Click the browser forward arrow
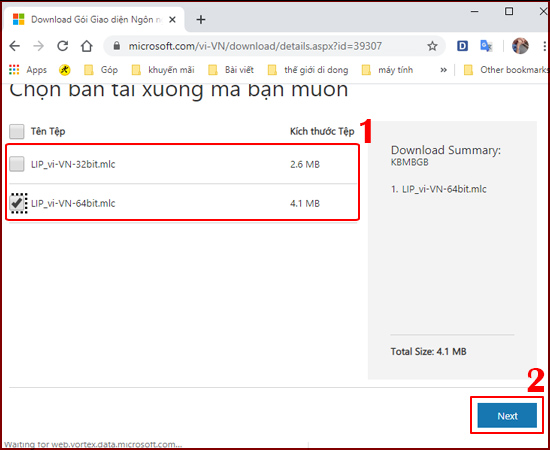The width and height of the screenshot is (550, 450). click(x=39, y=46)
